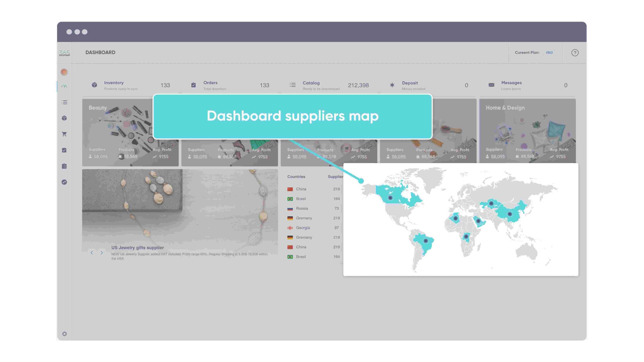Image resolution: width=644 pixels, height=362 pixels.
Task: Click the PRO current plan link
Action: tap(549, 53)
